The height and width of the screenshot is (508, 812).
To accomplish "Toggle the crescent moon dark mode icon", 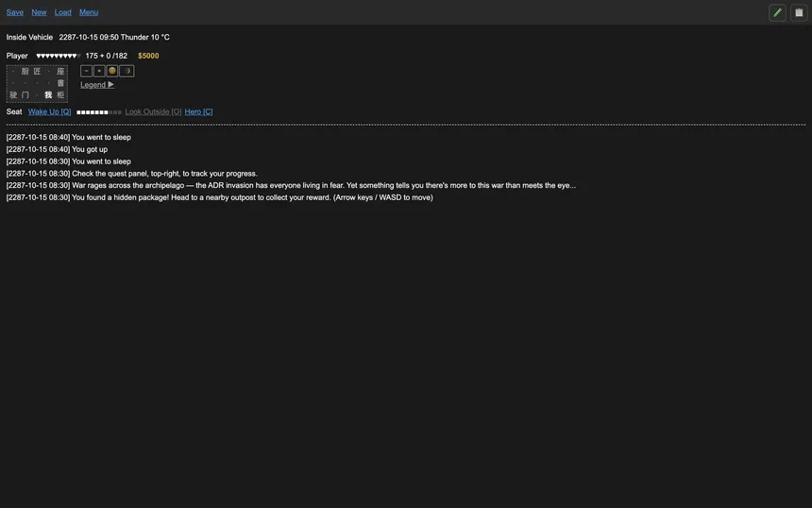I will 127,71.
